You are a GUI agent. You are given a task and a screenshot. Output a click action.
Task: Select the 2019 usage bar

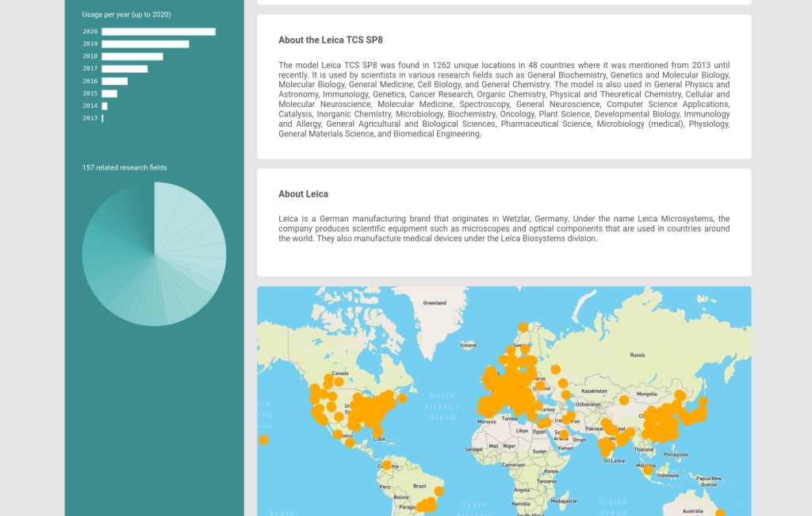point(146,44)
